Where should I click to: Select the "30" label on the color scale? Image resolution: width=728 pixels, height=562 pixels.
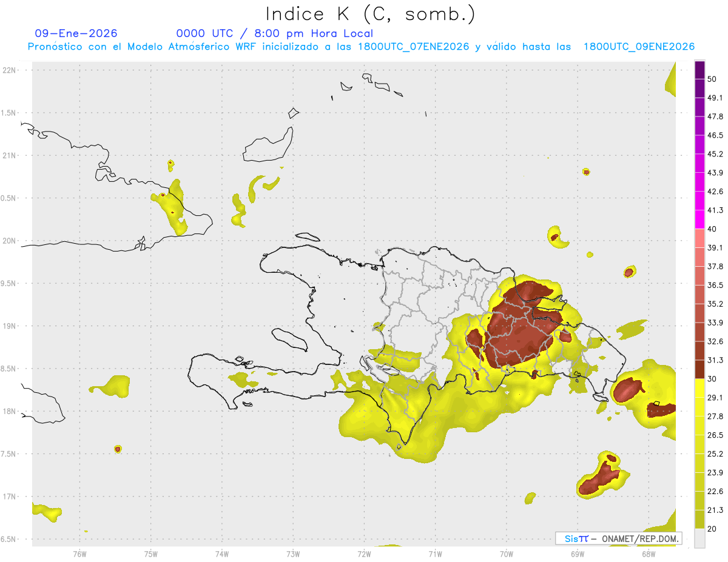[712, 379]
